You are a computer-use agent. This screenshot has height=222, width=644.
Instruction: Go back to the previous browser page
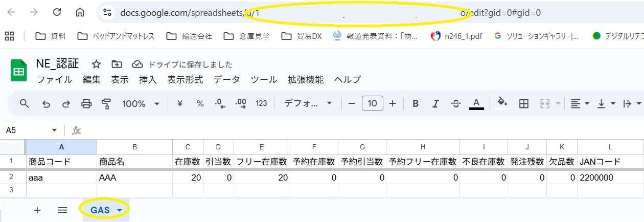[x=11, y=13]
